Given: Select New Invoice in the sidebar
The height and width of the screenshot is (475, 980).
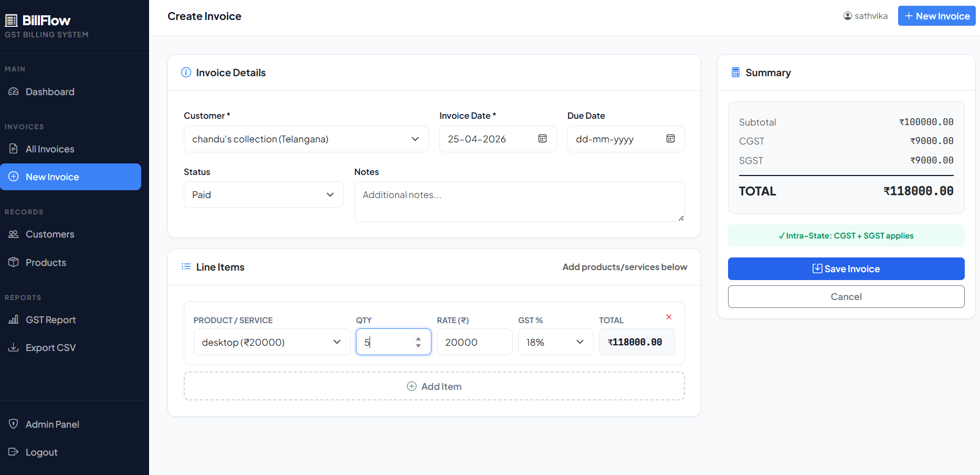Looking at the screenshot, I should pos(70,177).
